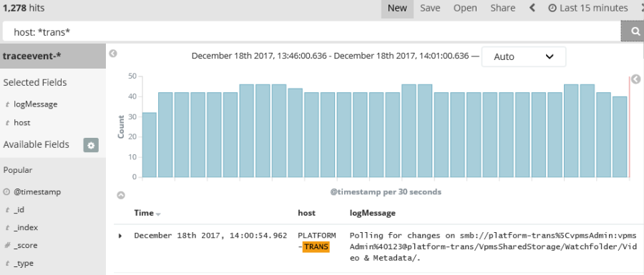The image size is (644, 275).
Task: Open the Last 15 minutes time picker
Action: click(589, 8)
